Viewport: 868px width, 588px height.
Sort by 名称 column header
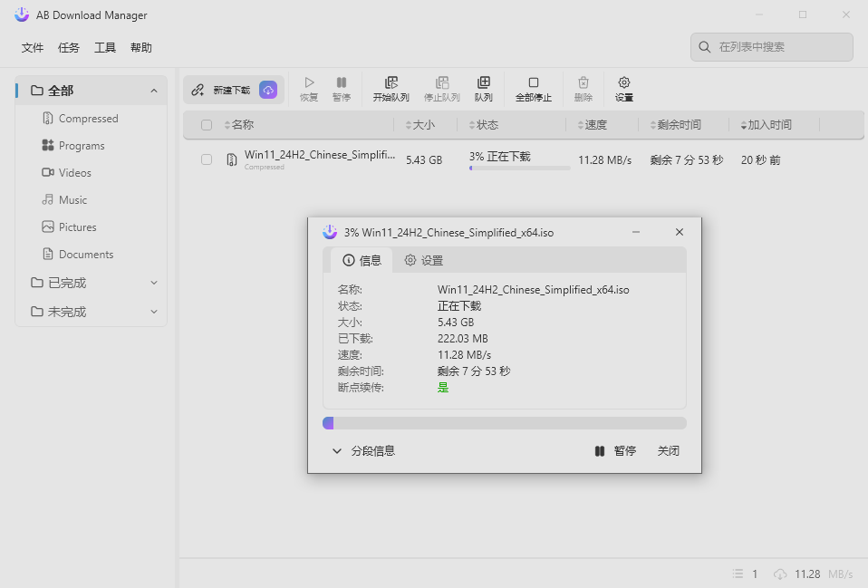click(238, 125)
